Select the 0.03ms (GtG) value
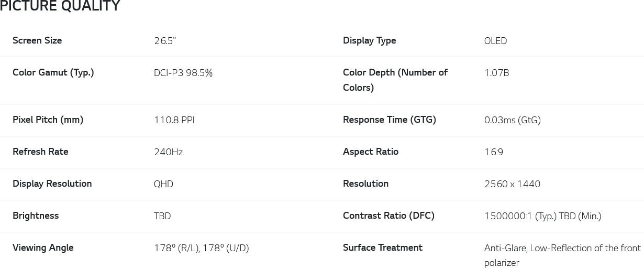The width and height of the screenshot is (644, 268). pos(512,120)
